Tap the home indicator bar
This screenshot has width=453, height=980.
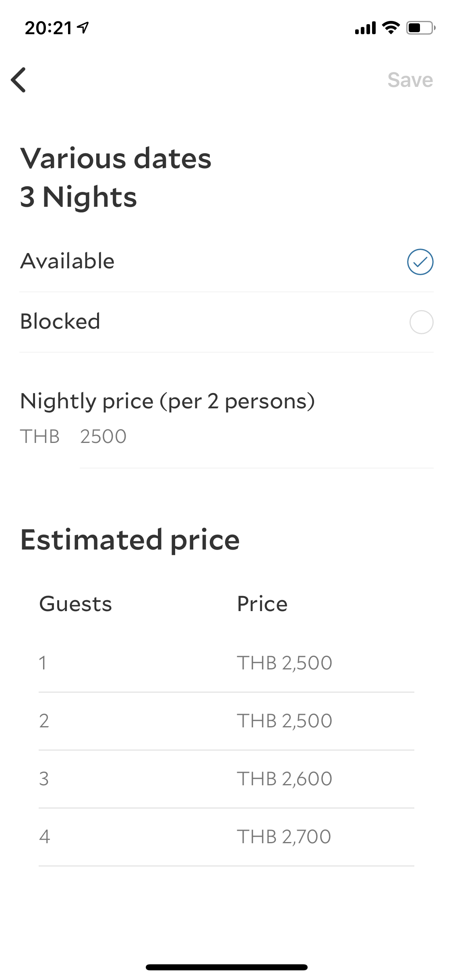tap(226, 967)
